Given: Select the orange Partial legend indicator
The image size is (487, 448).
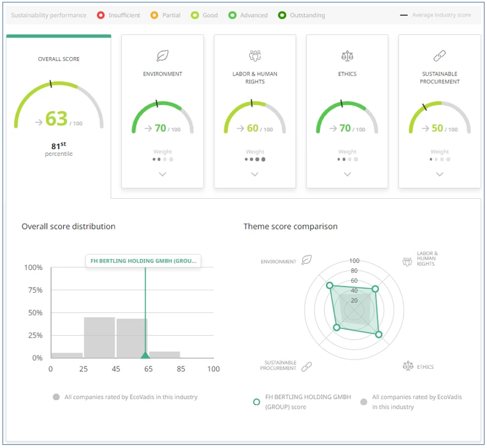Looking at the screenshot, I should [154, 15].
